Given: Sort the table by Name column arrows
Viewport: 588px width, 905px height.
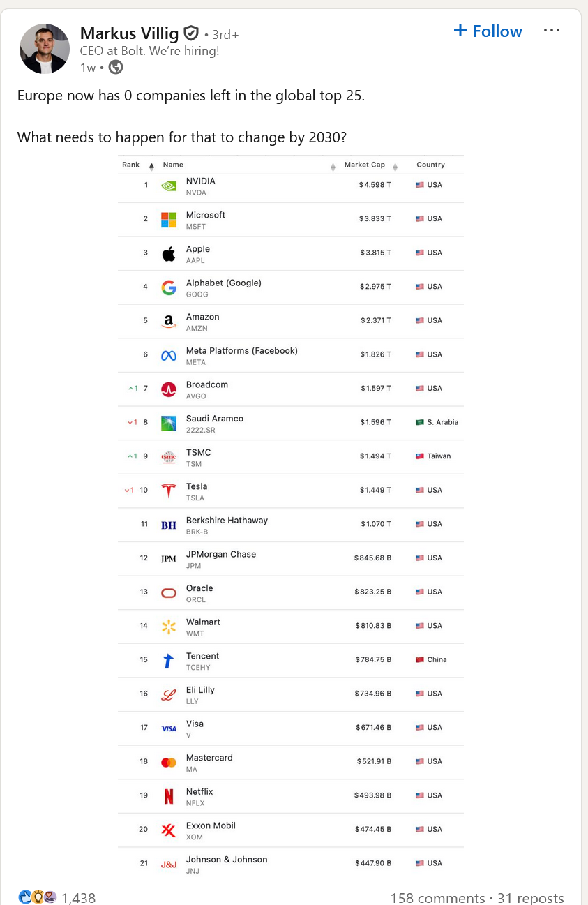Looking at the screenshot, I should [x=333, y=166].
